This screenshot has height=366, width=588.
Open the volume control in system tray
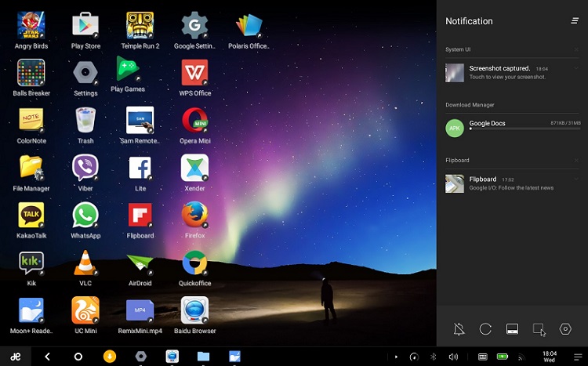click(453, 357)
